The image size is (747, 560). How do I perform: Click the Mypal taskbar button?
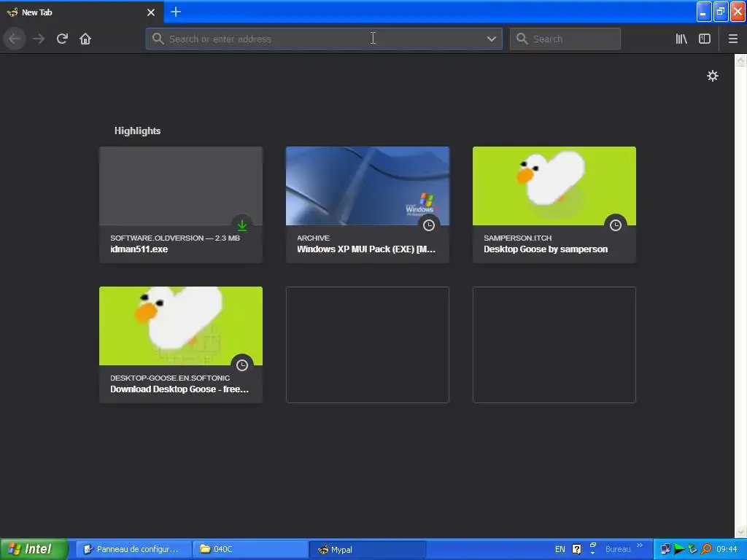click(x=368, y=549)
